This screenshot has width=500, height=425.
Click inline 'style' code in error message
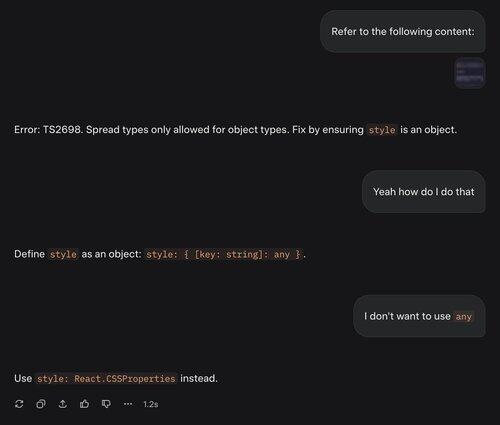[x=382, y=130]
